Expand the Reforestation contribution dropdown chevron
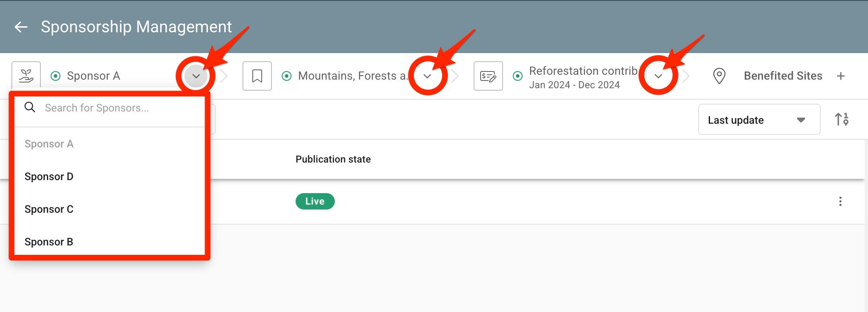868x312 pixels. pos(658,76)
